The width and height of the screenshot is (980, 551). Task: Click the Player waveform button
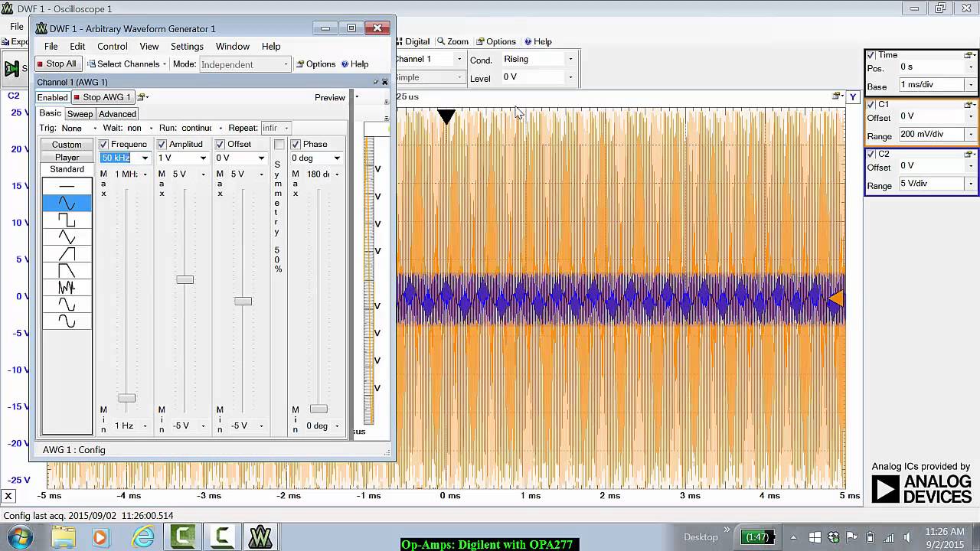tap(67, 158)
